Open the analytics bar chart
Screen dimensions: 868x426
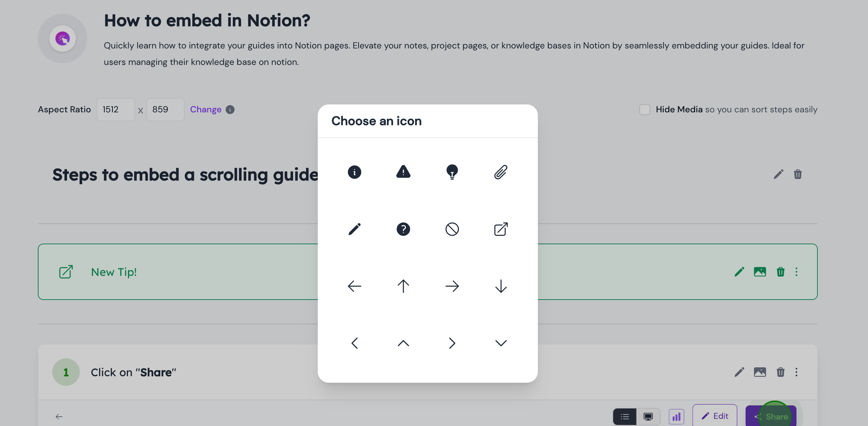(676, 417)
